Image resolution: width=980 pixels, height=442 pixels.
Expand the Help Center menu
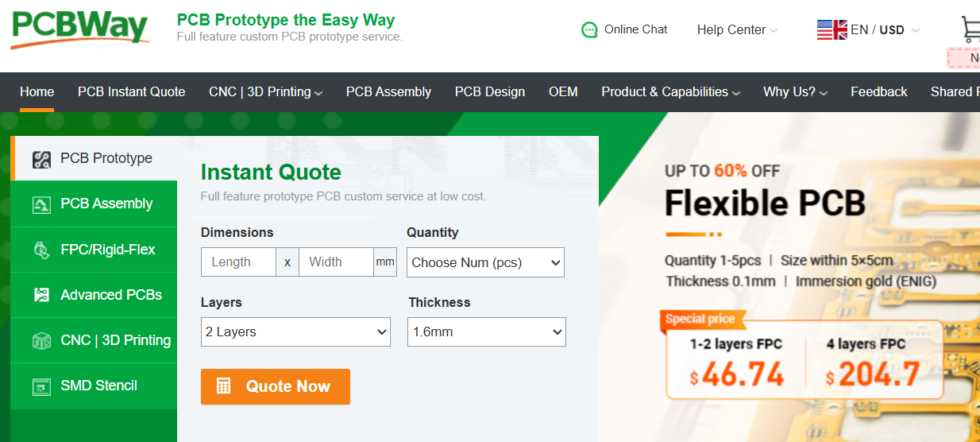point(736,30)
